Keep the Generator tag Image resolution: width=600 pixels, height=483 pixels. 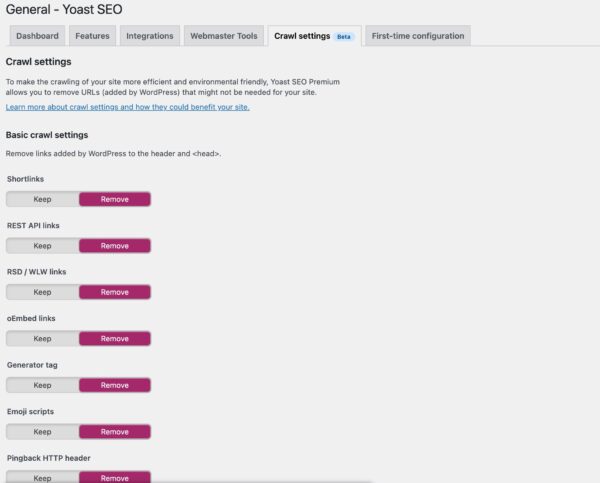coord(42,385)
